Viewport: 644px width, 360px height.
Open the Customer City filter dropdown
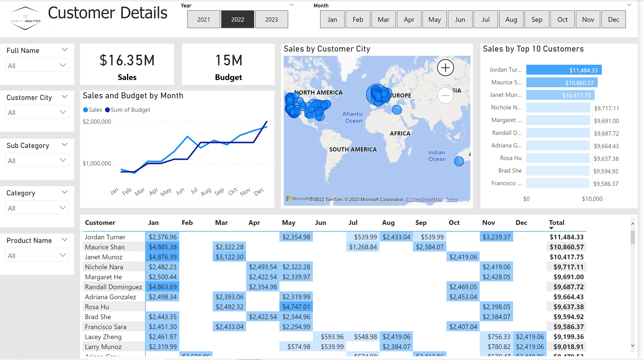37,112
